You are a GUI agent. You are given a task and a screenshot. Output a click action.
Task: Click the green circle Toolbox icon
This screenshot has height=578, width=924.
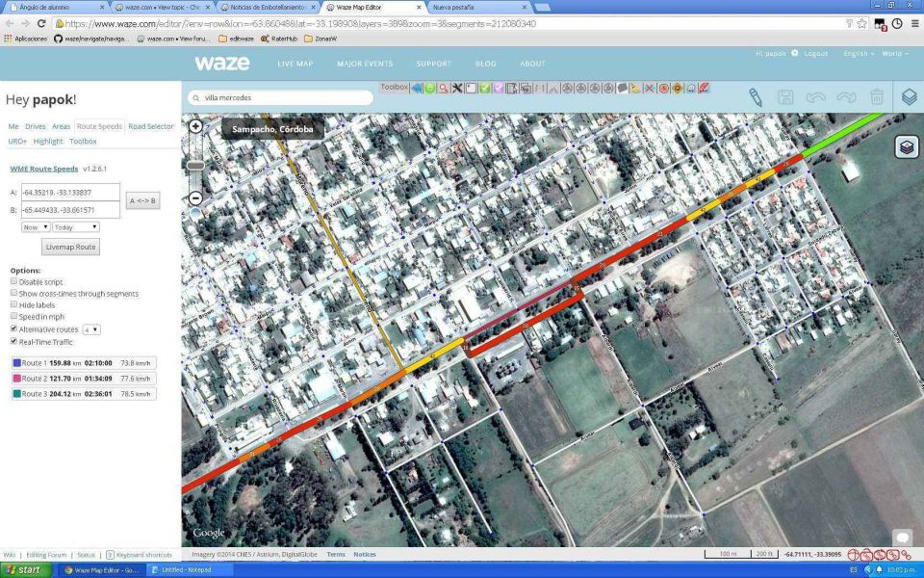[x=430, y=89]
